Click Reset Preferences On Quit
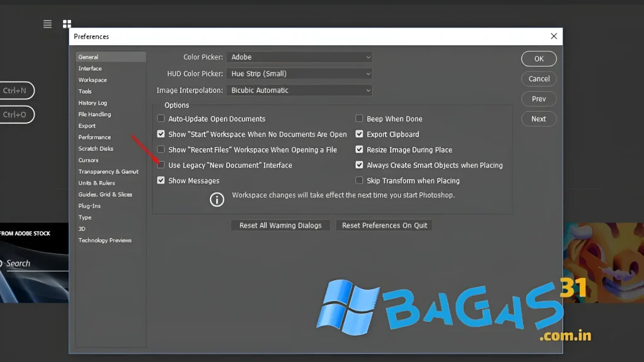The width and height of the screenshot is (644, 362). 384,226
